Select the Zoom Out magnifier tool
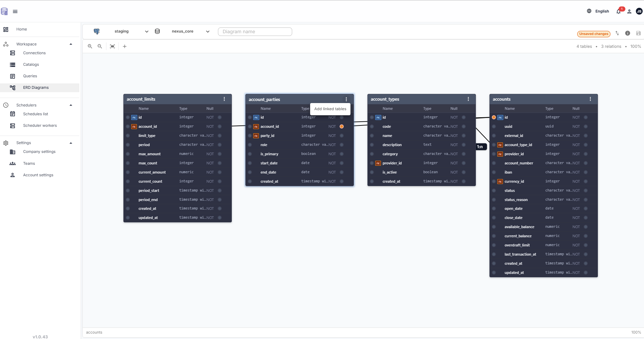The image size is (644, 339). tap(100, 46)
